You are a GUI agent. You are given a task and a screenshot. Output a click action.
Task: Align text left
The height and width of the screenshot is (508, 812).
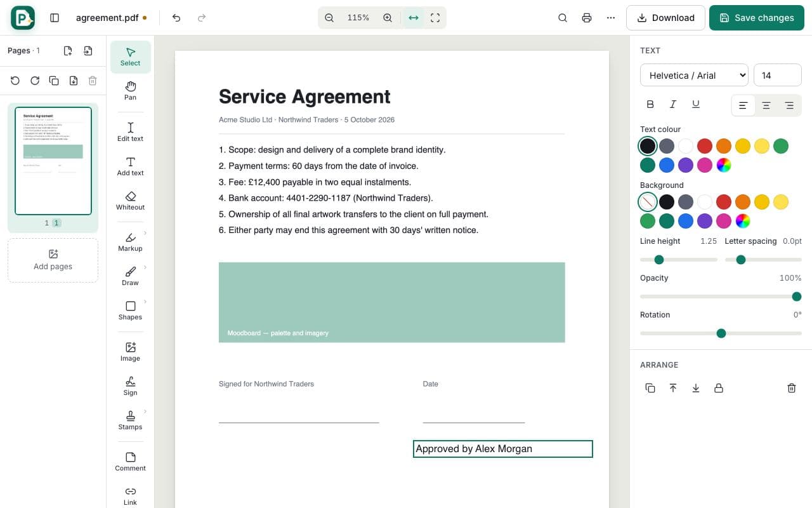[743, 105]
